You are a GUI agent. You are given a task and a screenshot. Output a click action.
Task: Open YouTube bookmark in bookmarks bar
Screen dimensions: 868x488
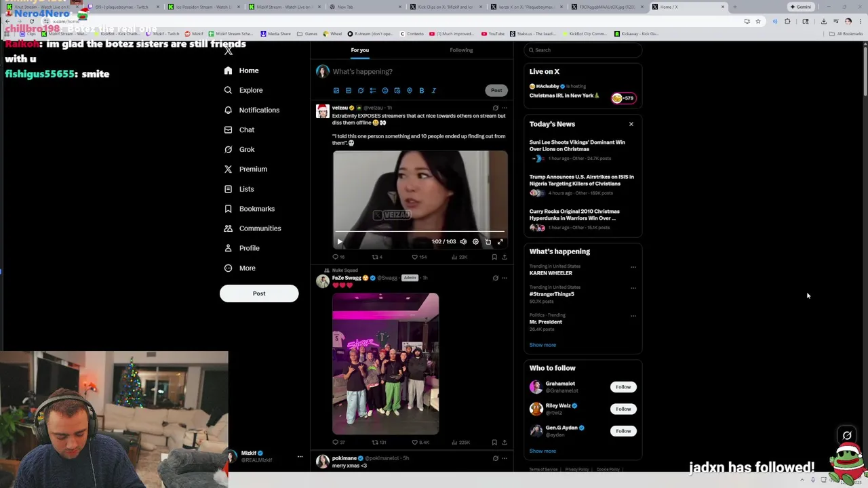point(493,34)
